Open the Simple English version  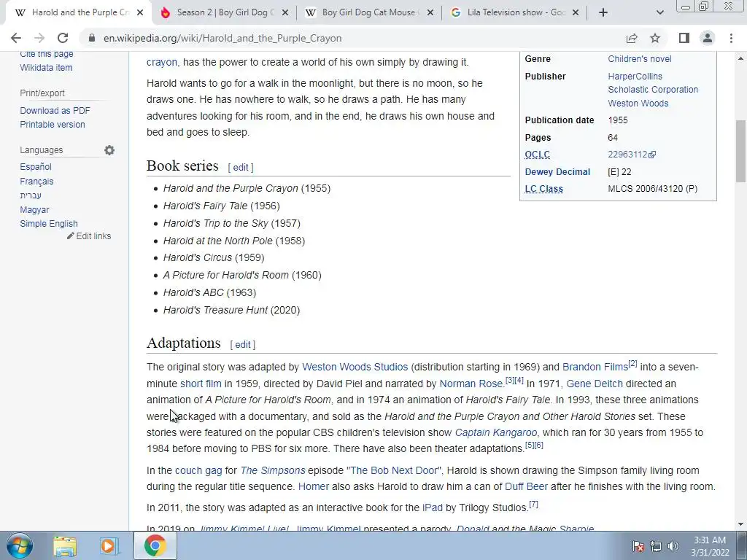point(49,223)
